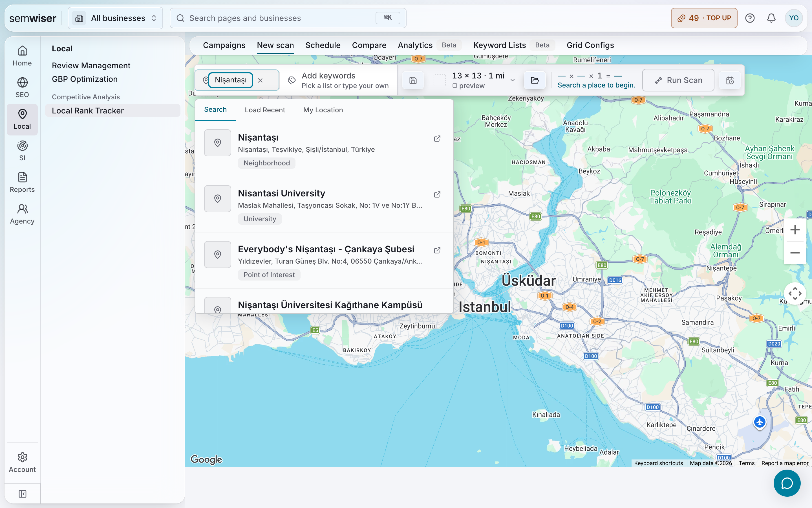Zoom out on the map
Screen dimensions: 812x508
pos(795,253)
